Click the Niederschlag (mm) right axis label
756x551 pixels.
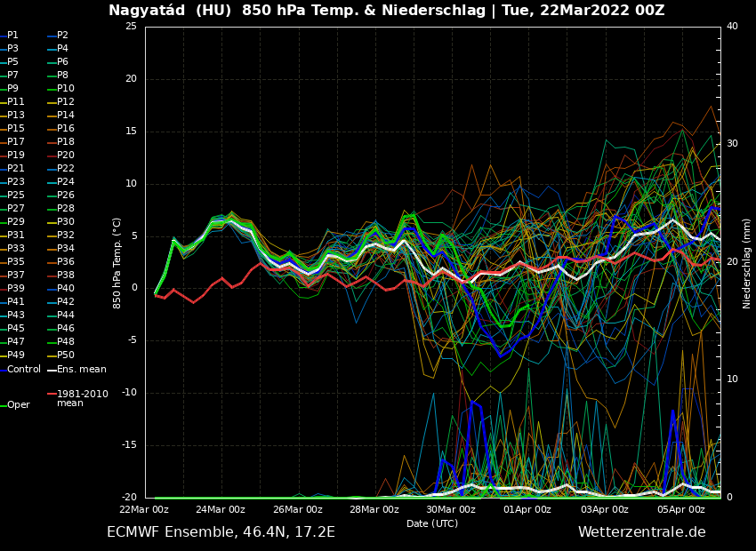[747, 263]
